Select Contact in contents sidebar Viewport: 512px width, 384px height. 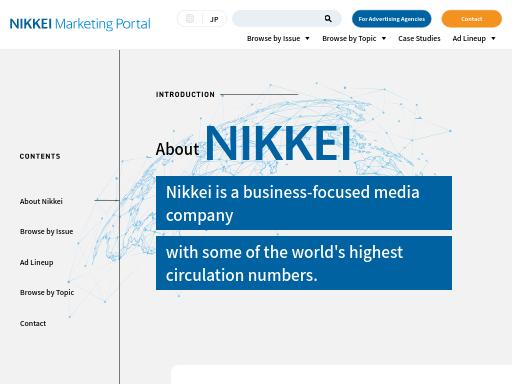[x=33, y=323]
